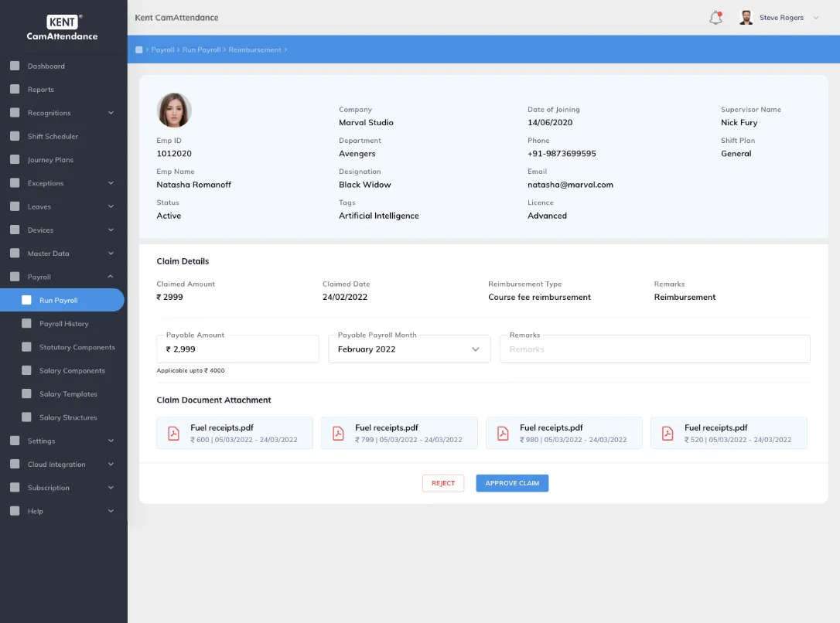Open the ₹980 Fuel receipts PDF attachment
The image size is (840, 623).
(x=564, y=433)
